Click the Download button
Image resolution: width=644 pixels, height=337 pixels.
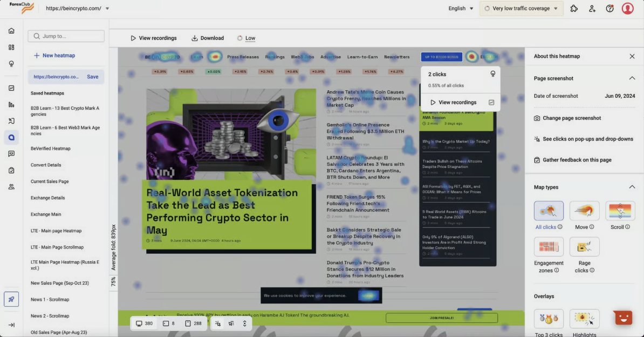[x=208, y=38]
